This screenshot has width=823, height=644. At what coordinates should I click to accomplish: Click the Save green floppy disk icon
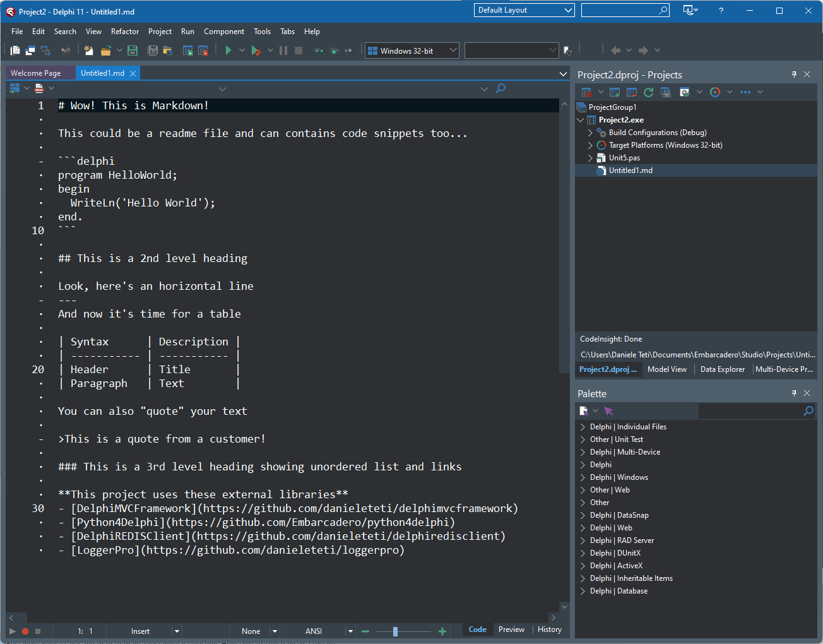133,51
